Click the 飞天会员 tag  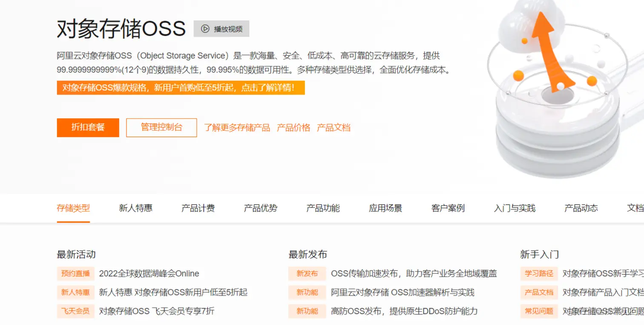[75, 311]
